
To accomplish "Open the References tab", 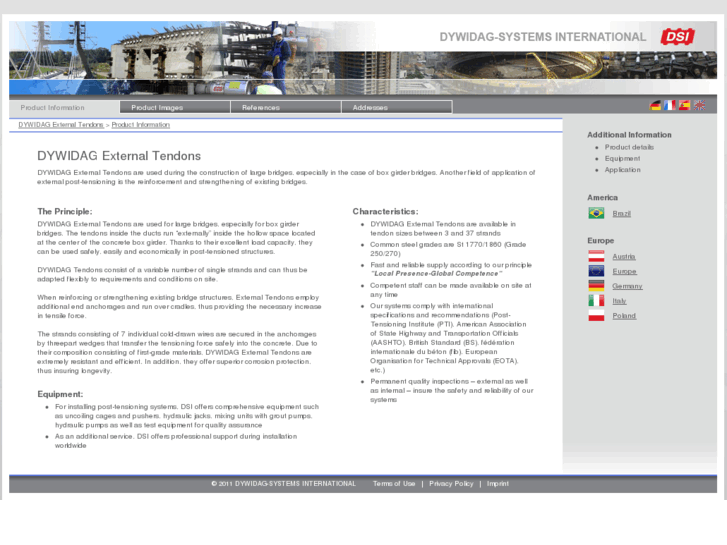I will click(x=286, y=107).
